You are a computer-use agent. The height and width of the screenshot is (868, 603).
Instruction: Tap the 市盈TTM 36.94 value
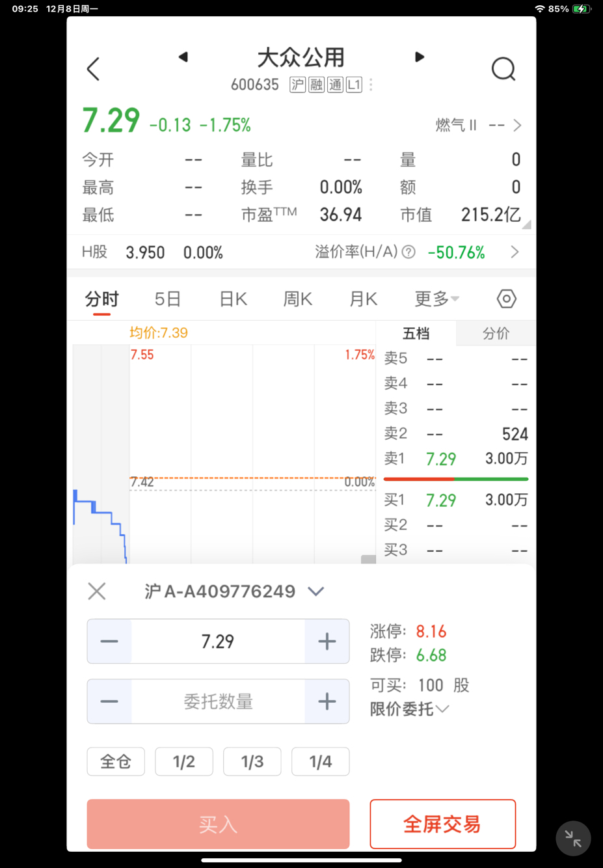click(x=341, y=215)
